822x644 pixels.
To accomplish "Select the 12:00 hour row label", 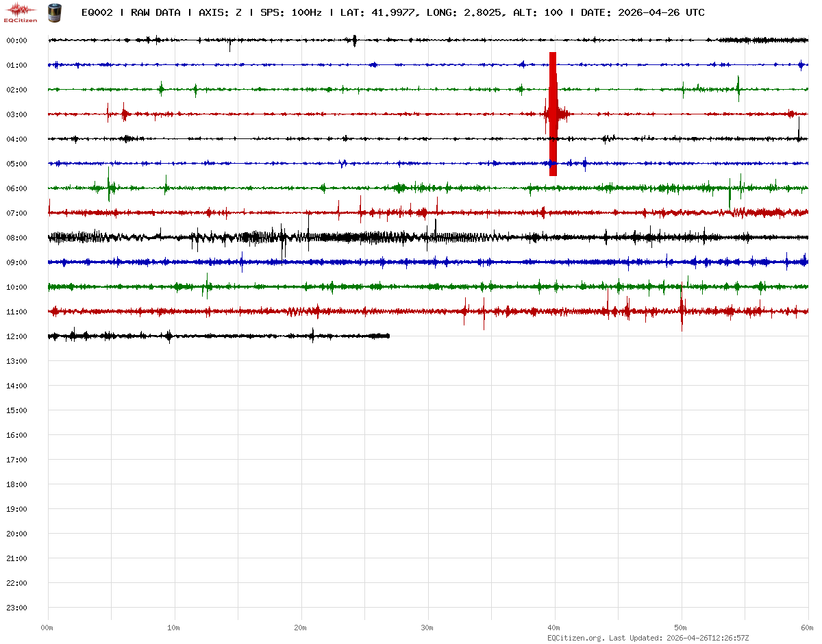I will point(16,336).
